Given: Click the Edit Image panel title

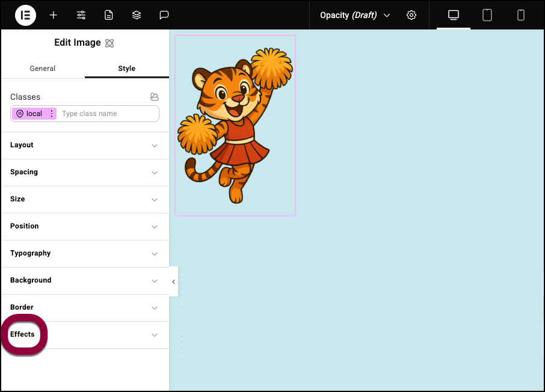Looking at the screenshot, I should pos(78,43).
